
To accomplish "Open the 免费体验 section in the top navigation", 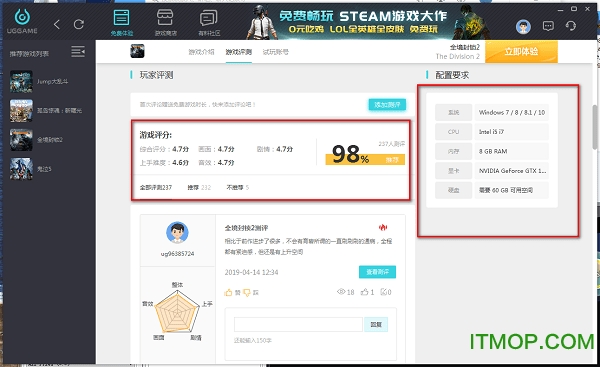I will (x=122, y=23).
